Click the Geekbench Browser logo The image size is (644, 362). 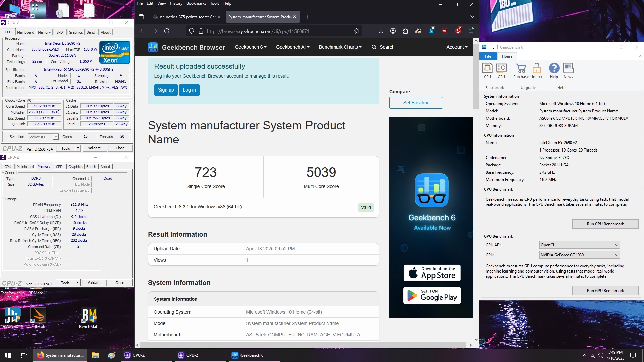click(186, 47)
